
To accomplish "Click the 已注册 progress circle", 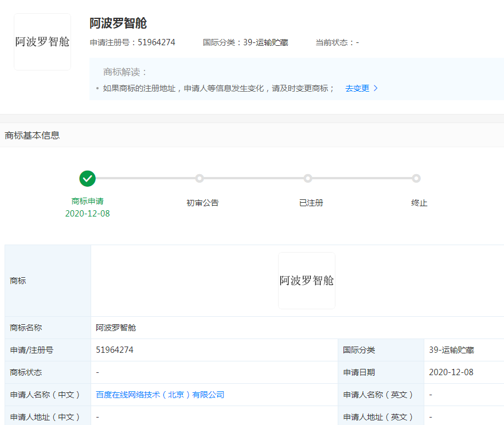I will (x=308, y=178).
